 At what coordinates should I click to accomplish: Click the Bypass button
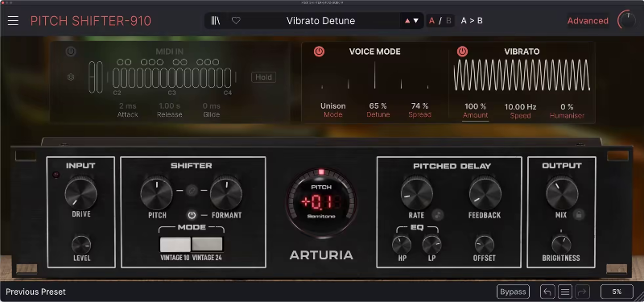coord(513,292)
